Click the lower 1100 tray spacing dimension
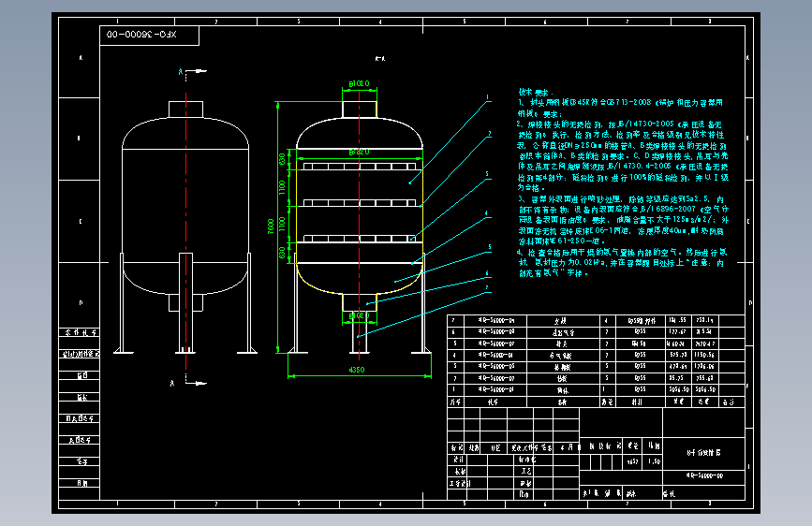 [282, 225]
